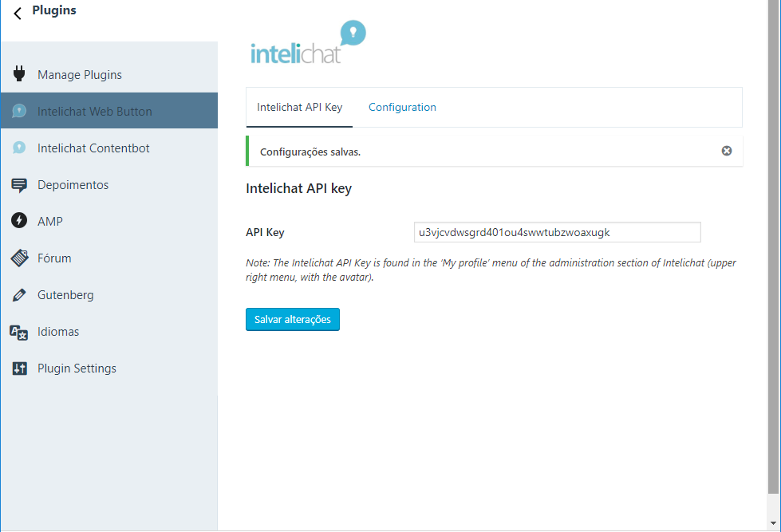Click the Depoimentos speech bubble icon
The height and width of the screenshot is (532, 781).
[20, 185]
